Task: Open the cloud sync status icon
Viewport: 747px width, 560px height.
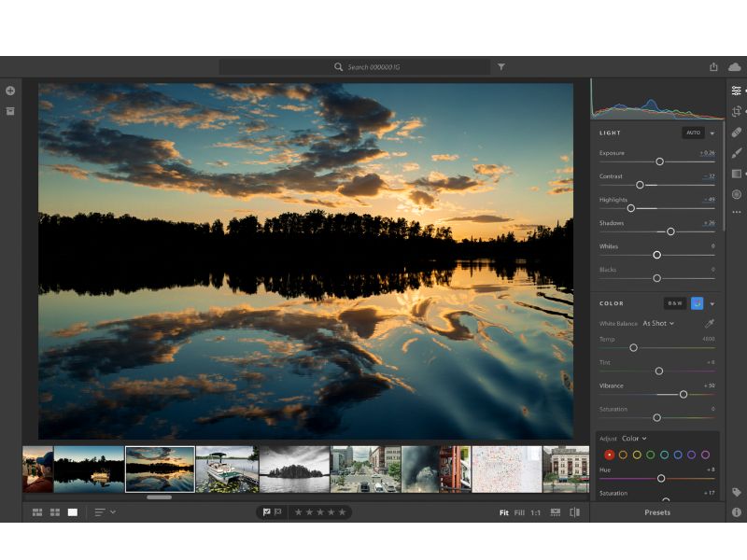Action: [x=735, y=66]
